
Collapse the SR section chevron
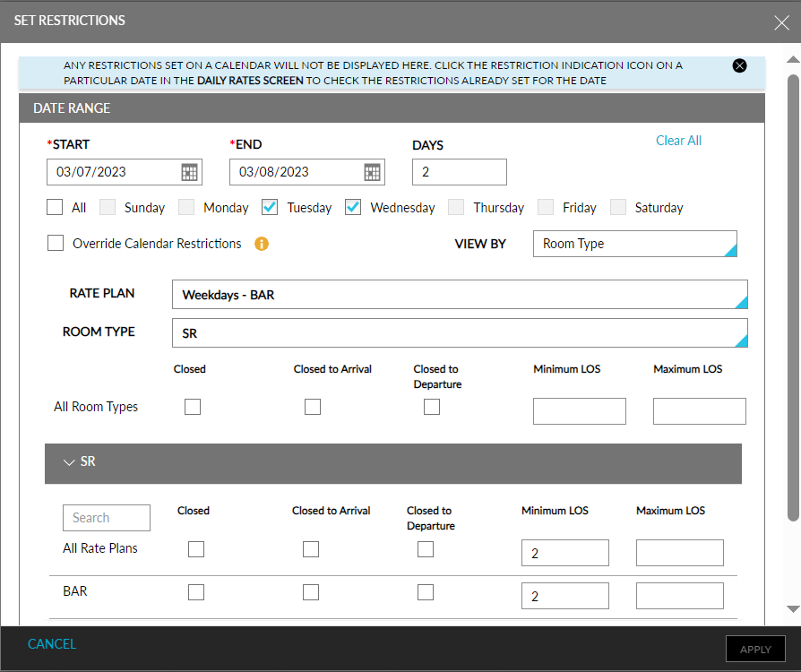[69, 462]
